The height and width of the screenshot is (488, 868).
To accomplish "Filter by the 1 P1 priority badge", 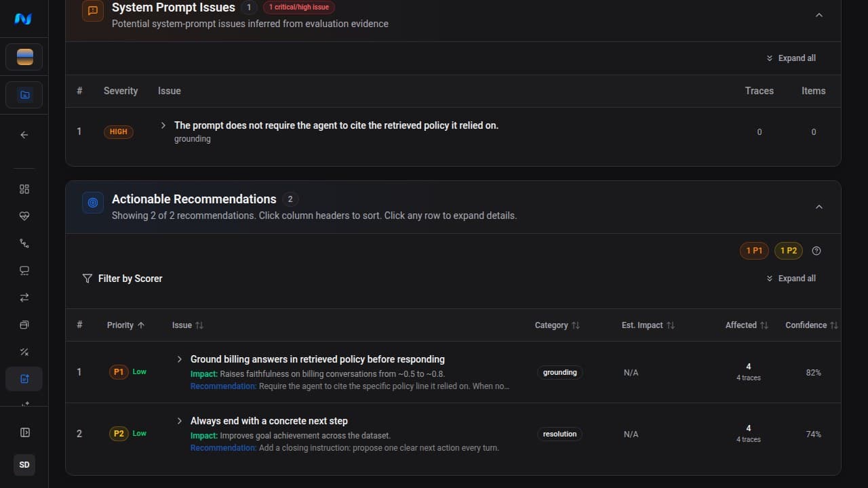I will click(x=754, y=251).
